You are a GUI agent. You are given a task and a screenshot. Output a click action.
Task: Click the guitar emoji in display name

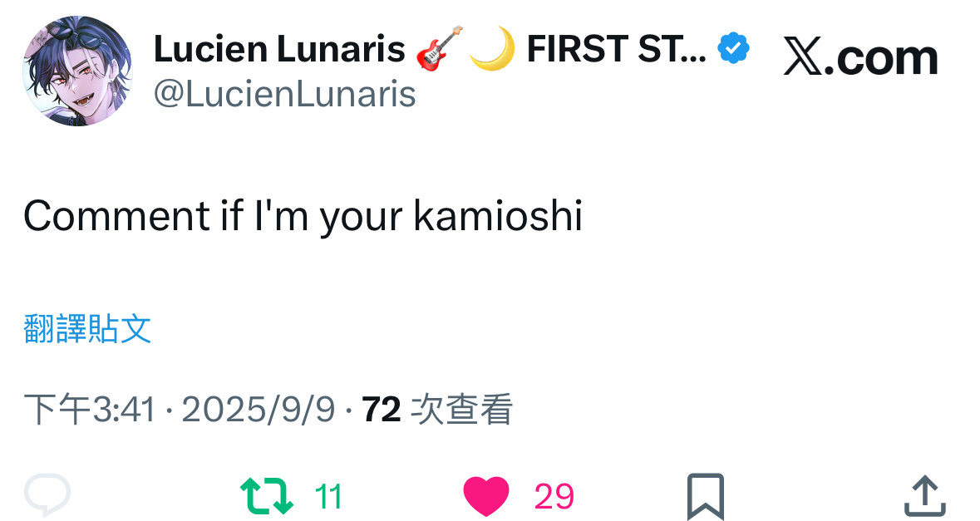(x=438, y=51)
